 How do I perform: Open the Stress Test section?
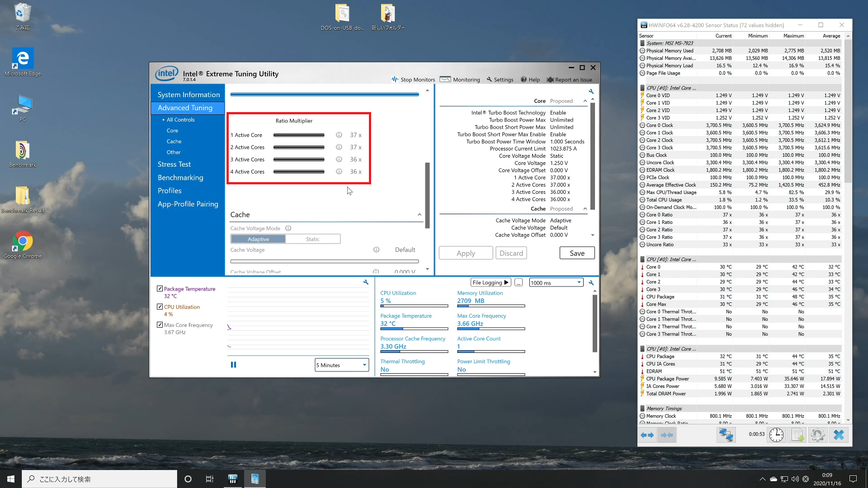(x=174, y=164)
